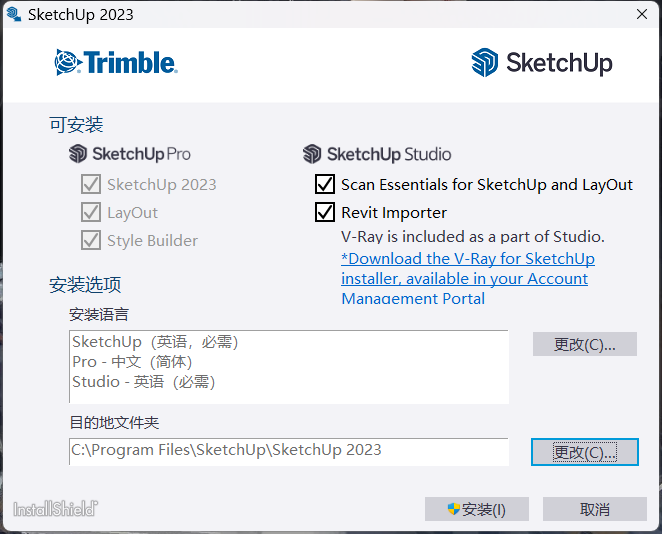Image resolution: width=662 pixels, height=534 pixels.
Task: Click the SketchUp Studio logo icon
Action: [313, 154]
